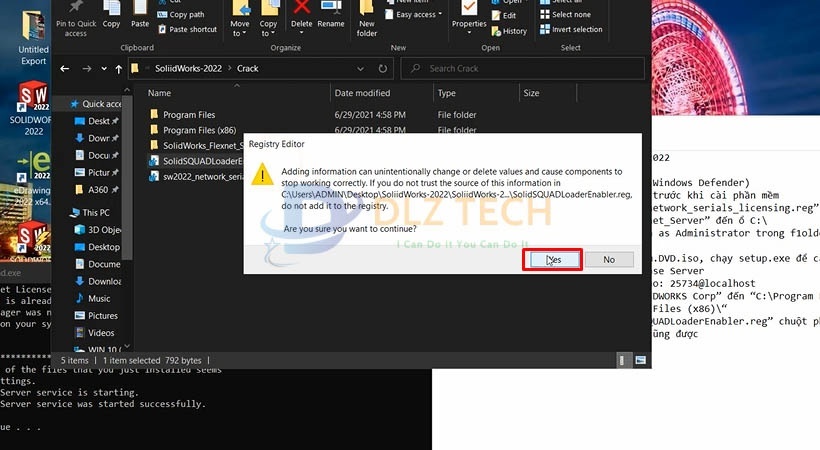Click Invert selection in ribbon
820x450 pixels.
[571, 29]
